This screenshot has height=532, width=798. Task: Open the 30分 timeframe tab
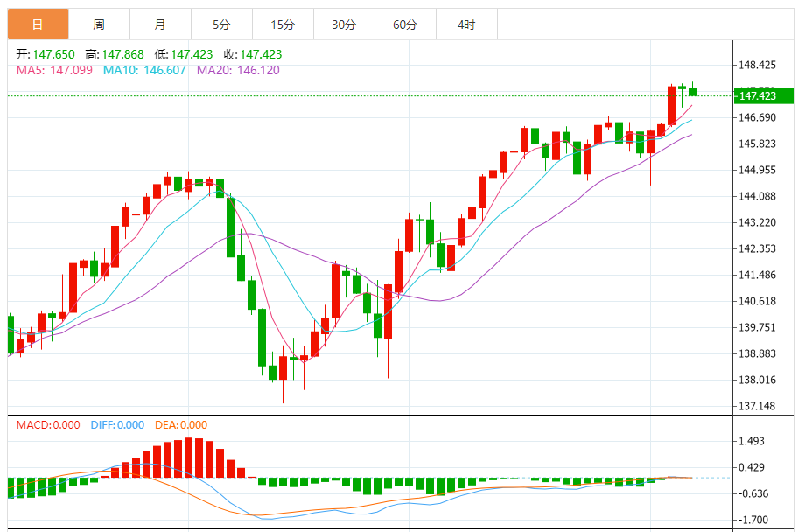[x=344, y=24]
